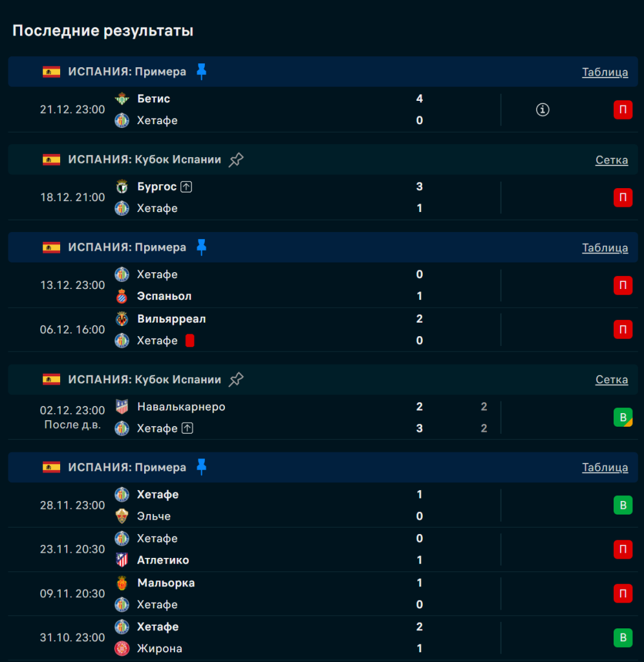The height and width of the screenshot is (662, 644).
Task: Click the Villarreal team crest
Action: click(x=122, y=319)
